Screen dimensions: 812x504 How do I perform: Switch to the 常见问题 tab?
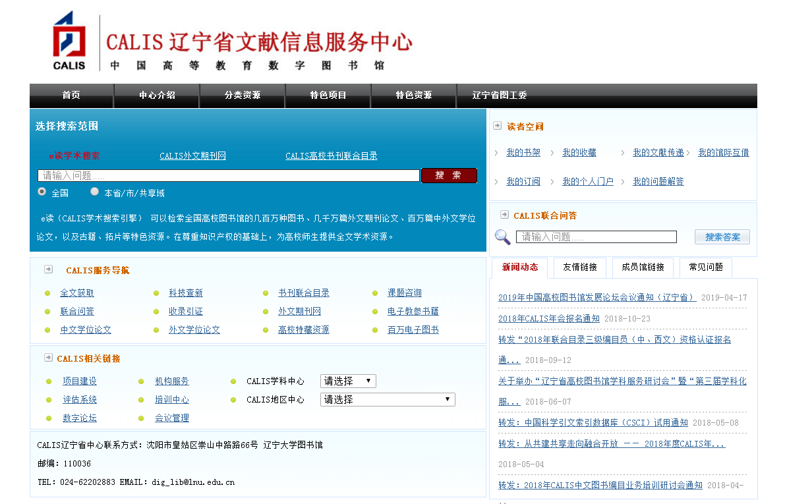pos(706,267)
